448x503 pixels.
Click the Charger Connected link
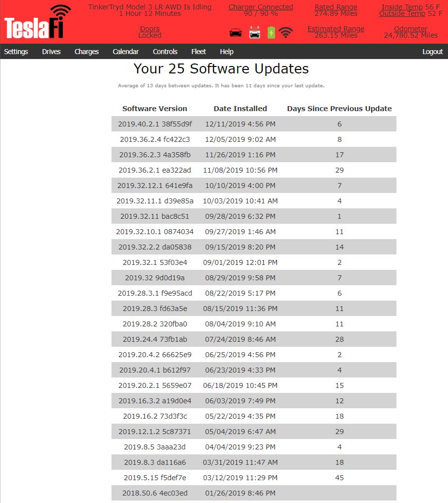click(x=261, y=7)
